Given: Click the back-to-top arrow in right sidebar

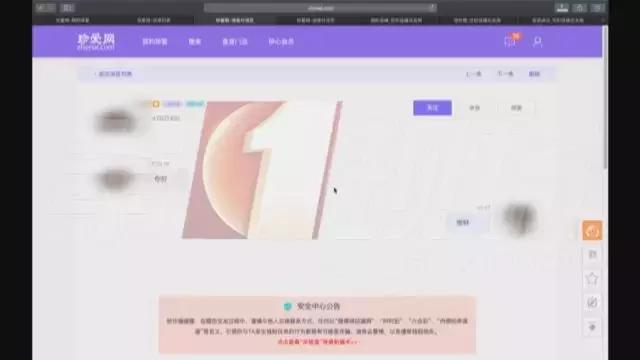Looking at the screenshot, I should (592, 327).
